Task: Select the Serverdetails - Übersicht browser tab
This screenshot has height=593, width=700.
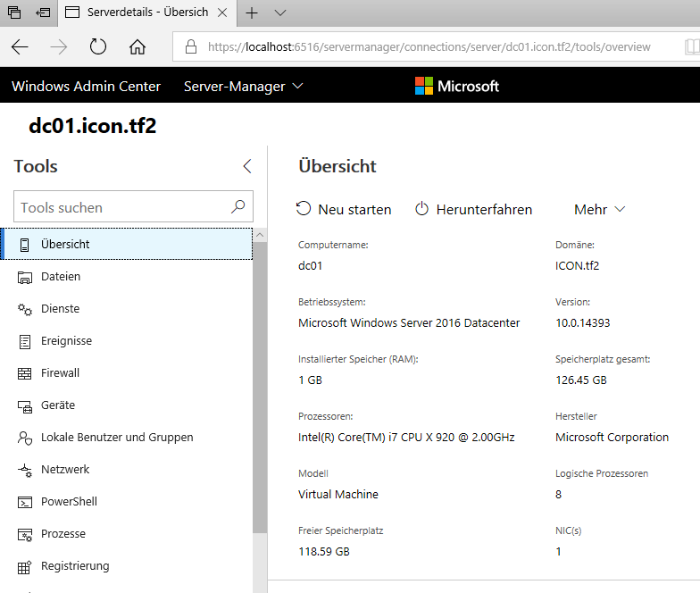Action: [147, 13]
